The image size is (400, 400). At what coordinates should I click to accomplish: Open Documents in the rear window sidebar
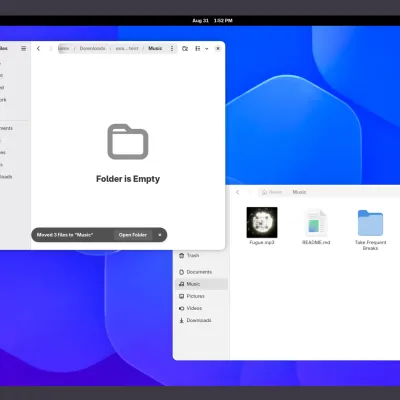tap(201, 272)
